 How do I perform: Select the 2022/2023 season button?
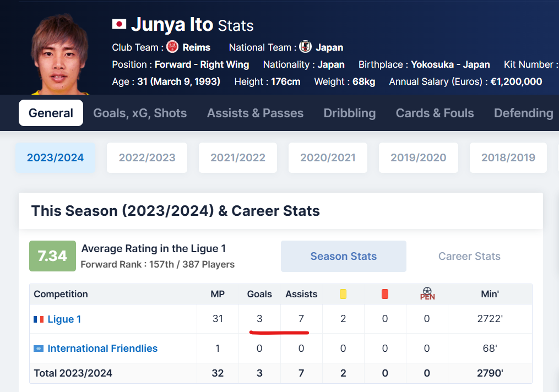pyautogui.click(x=147, y=157)
